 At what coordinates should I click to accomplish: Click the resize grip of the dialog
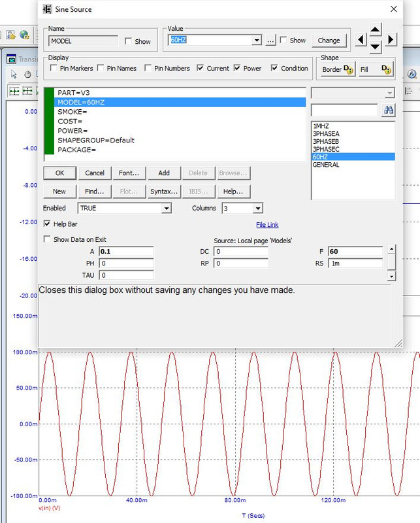398,343
